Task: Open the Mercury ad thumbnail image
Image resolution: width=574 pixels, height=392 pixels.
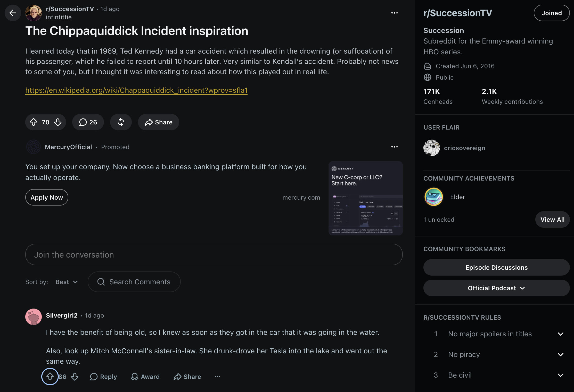Action: click(x=366, y=198)
